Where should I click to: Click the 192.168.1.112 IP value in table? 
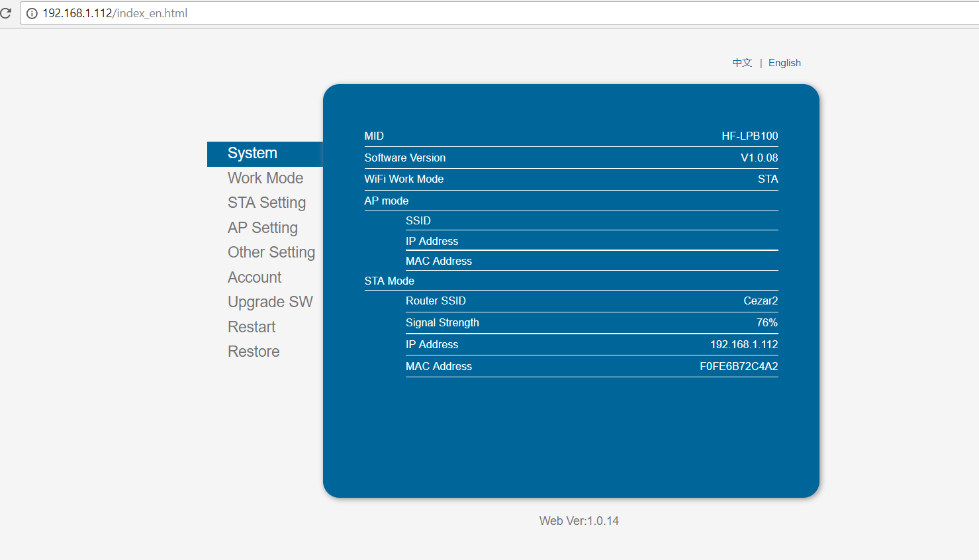click(744, 344)
